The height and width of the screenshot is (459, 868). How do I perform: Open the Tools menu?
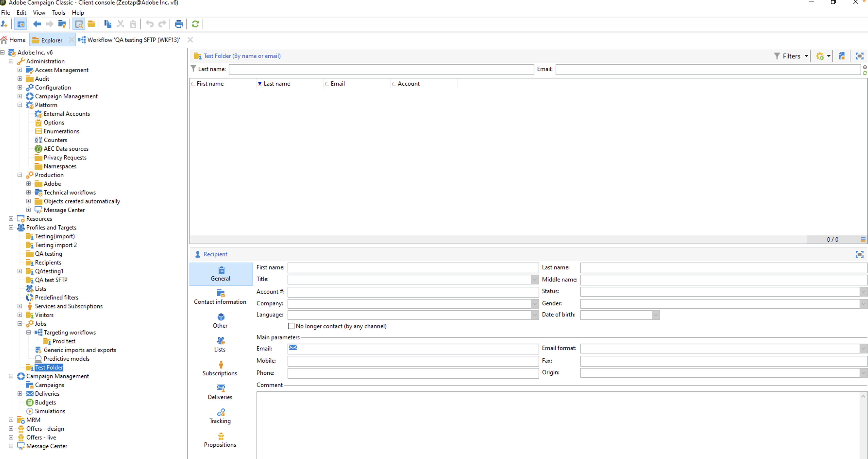58,12
